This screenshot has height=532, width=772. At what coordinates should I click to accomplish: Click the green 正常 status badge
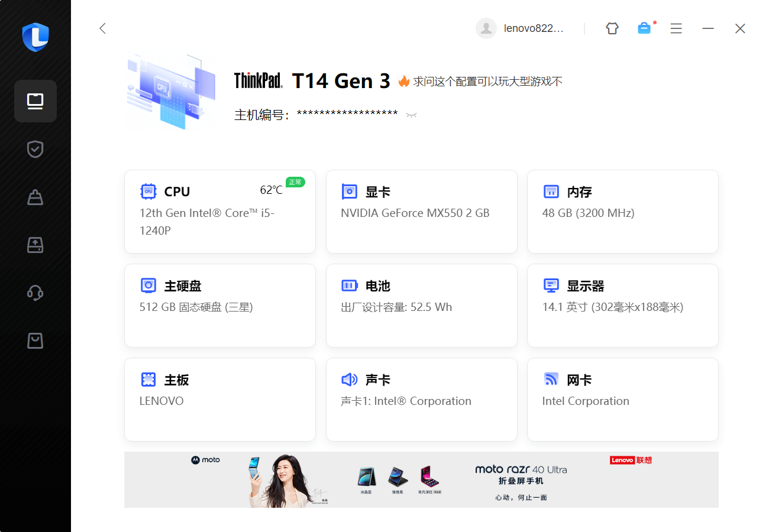295,182
